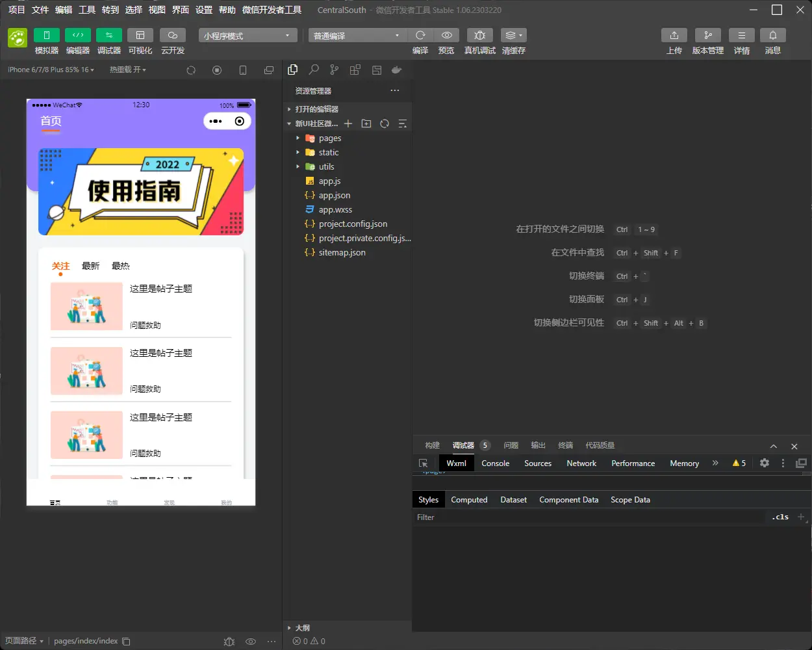Toggle the Editor panel button
Screen dimensions: 812x650
pyautogui.click(x=78, y=35)
